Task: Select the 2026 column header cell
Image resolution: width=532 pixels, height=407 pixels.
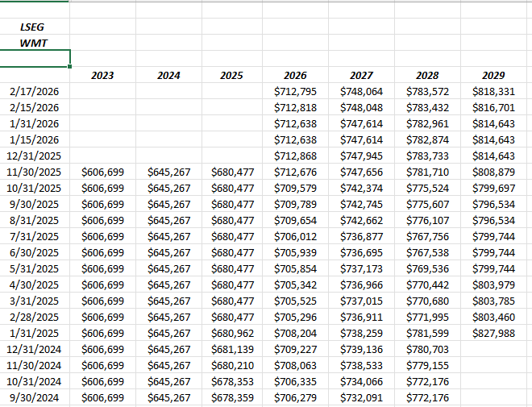Action: point(295,75)
